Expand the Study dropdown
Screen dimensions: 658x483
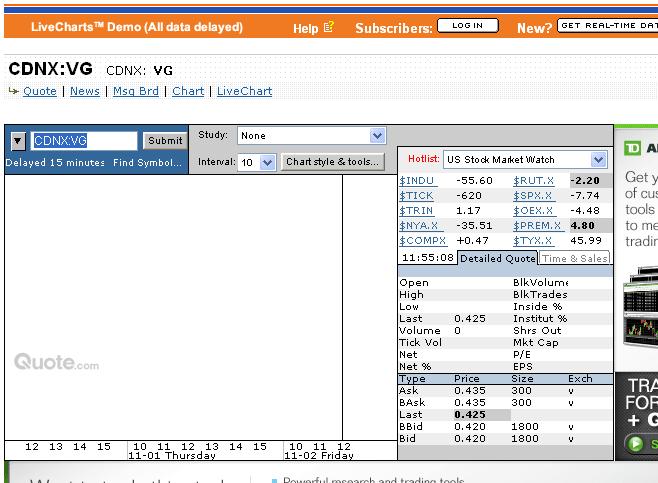[377, 136]
